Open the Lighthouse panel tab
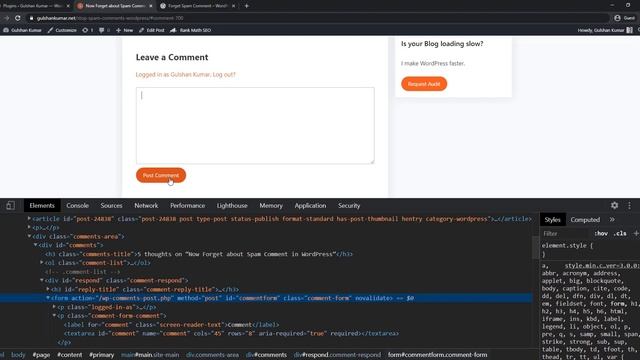Viewport: 640px width, 360px height. [x=232, y=206]
